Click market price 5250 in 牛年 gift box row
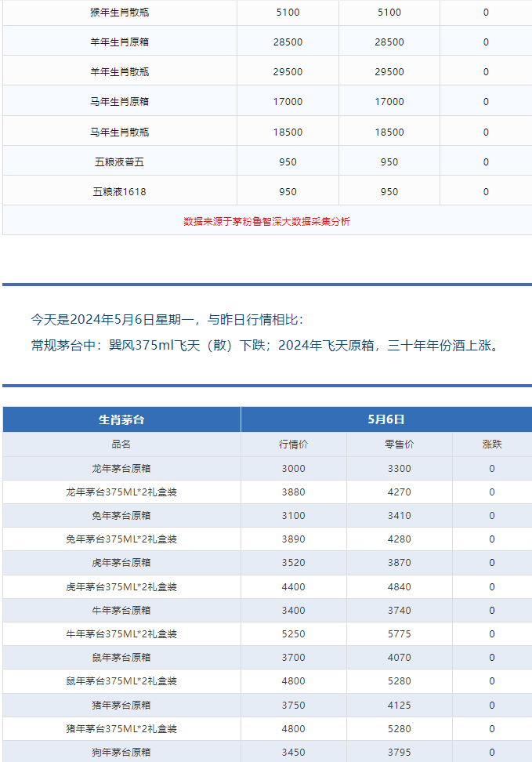Image resolution: width=532 pixels, height=762 pixels. [294, 634]
